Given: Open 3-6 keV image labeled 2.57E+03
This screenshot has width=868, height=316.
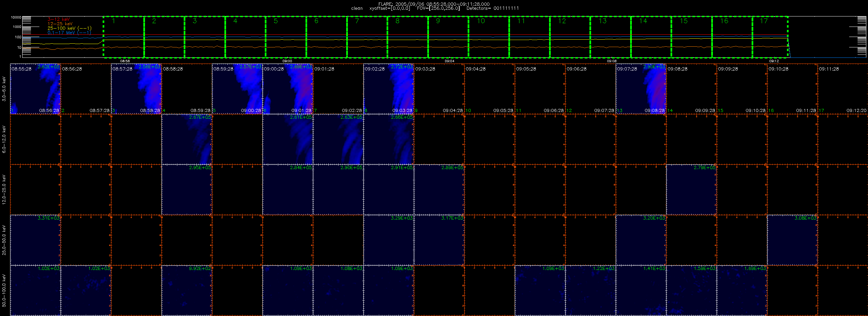Looking at the screenshot, I should coord(237,89).
